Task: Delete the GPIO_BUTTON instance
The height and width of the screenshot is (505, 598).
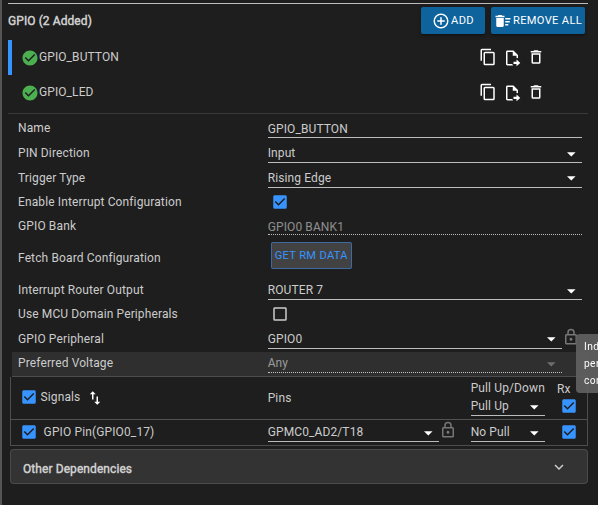Action: (x=536, y=57)
